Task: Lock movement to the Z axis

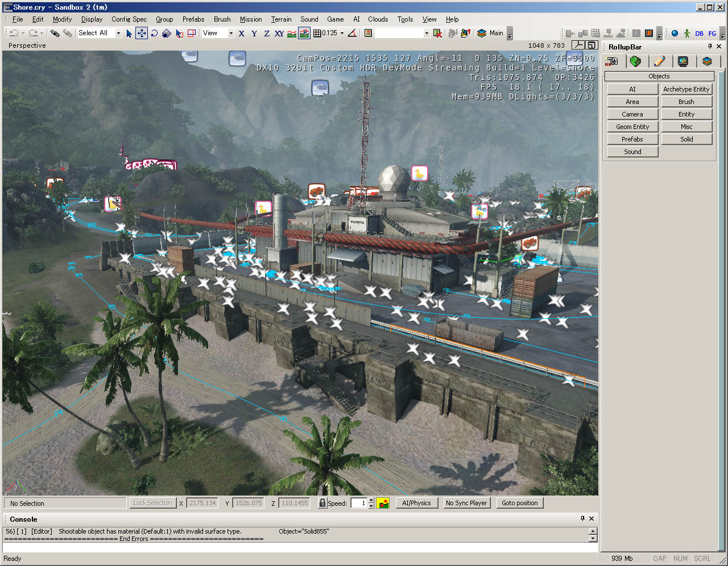Action: pyautogui.click(x=267, y=34)
